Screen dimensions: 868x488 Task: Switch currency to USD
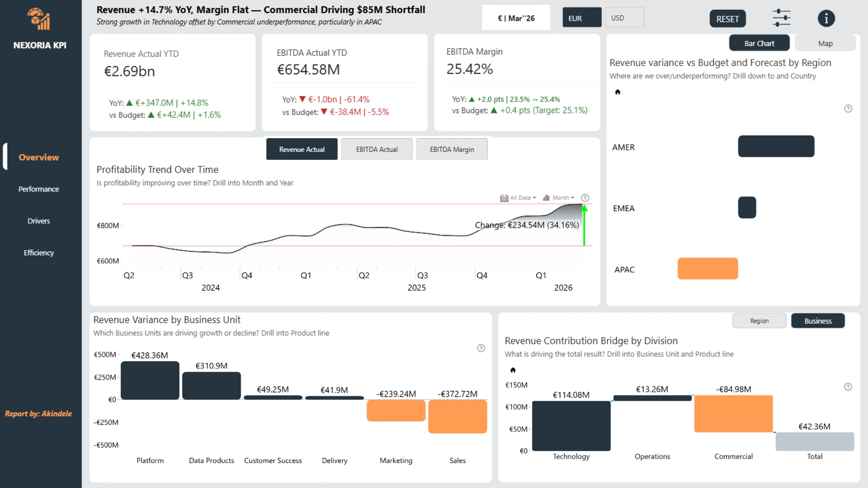click(x=624, y=18)
